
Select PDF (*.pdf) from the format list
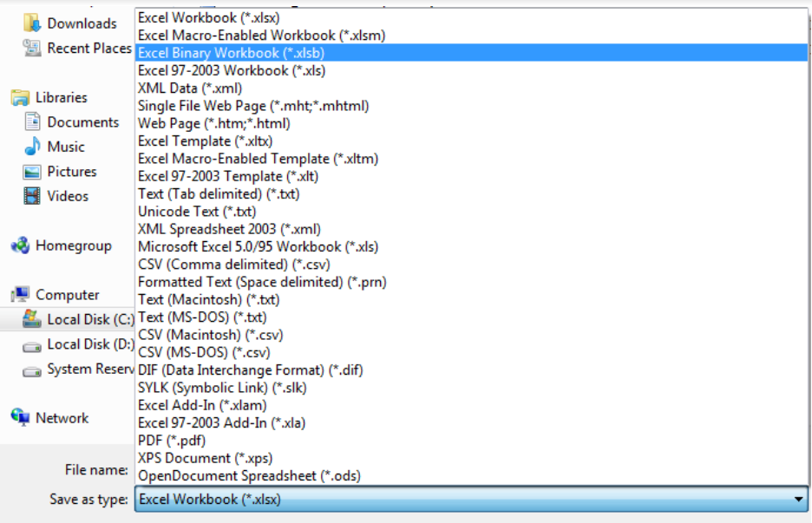tap(173, 440)
